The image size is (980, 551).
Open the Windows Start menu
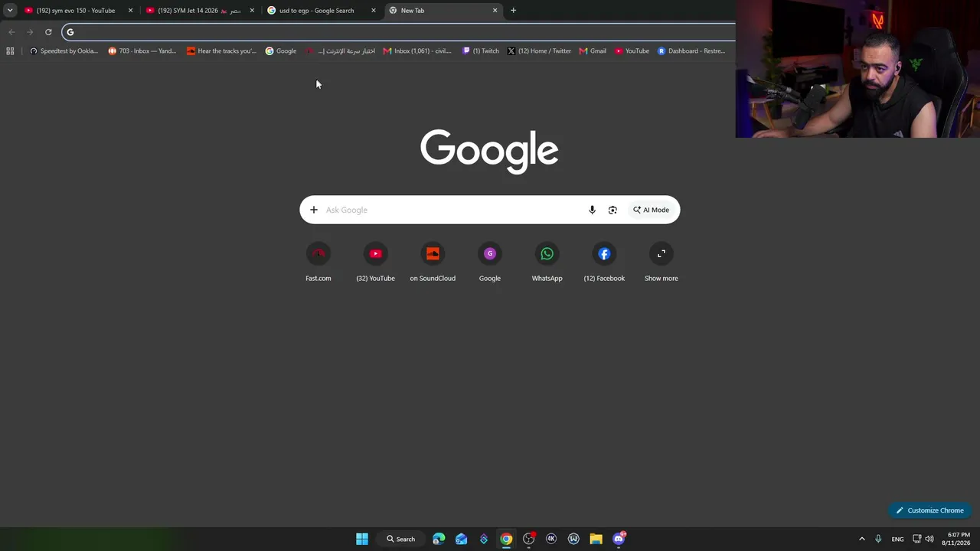point(362,539)
